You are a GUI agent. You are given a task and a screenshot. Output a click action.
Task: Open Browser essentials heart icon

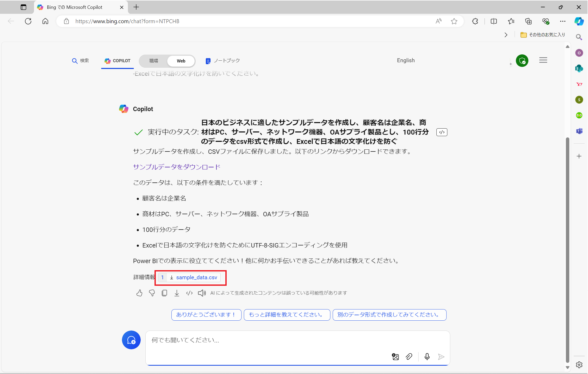[x=546, y=21]
